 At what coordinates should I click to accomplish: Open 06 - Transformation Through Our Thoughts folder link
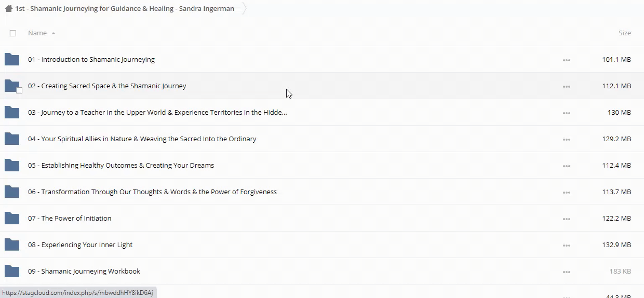click(x=152, y=192)
